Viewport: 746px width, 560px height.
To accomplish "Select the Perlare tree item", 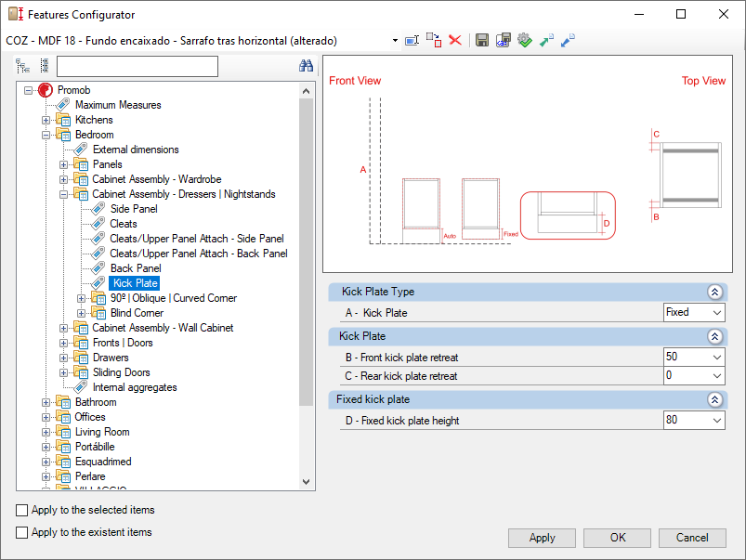I will pos(90,476).
